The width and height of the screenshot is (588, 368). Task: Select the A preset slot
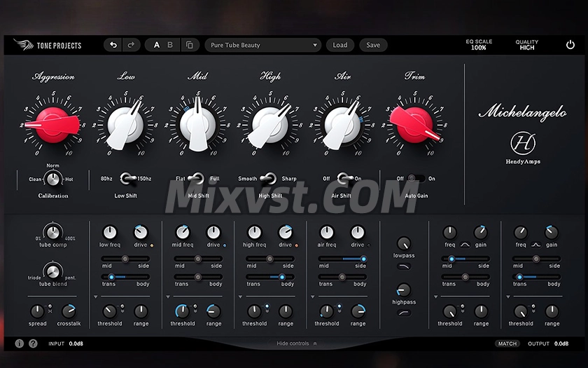coord(157,45)
